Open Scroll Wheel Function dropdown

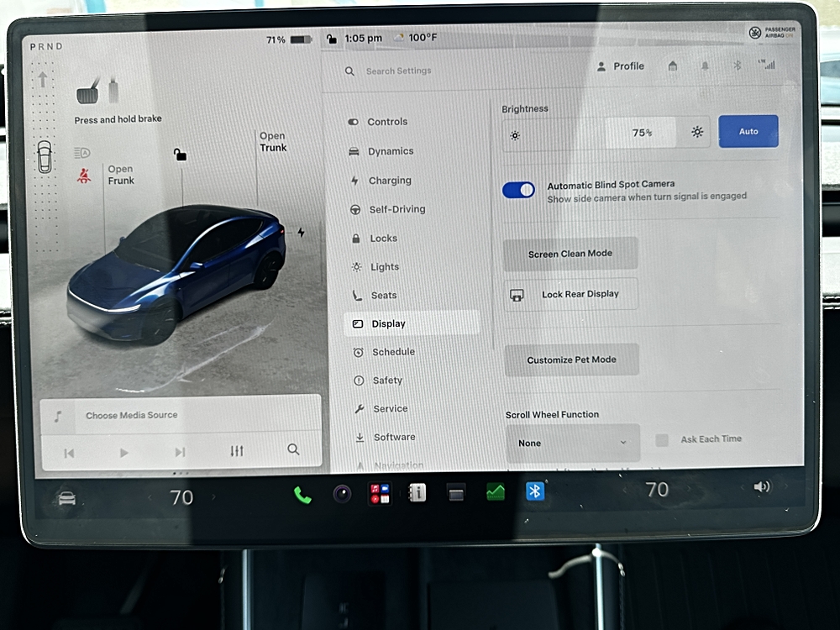[x=573, y=443]
